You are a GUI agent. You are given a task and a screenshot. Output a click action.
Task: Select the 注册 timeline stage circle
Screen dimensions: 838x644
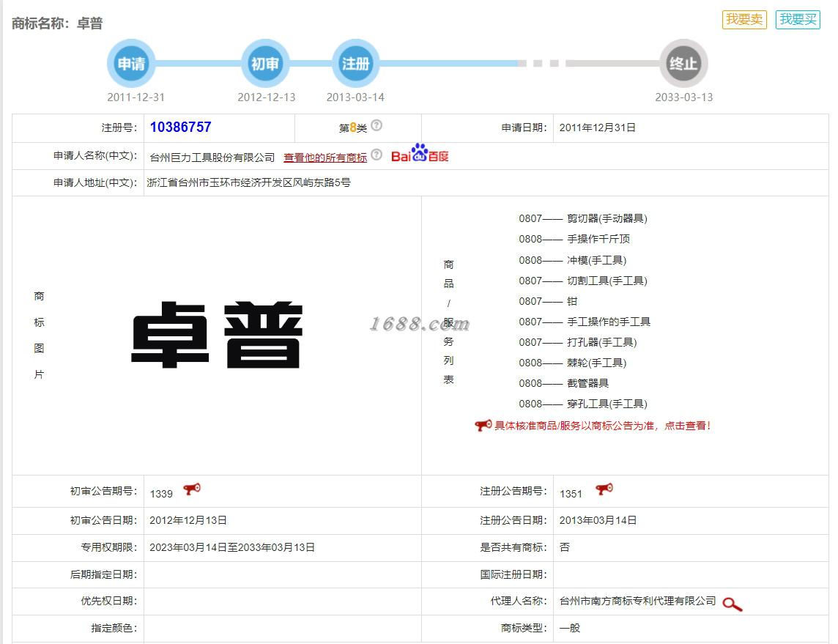[x=355, y=63]
